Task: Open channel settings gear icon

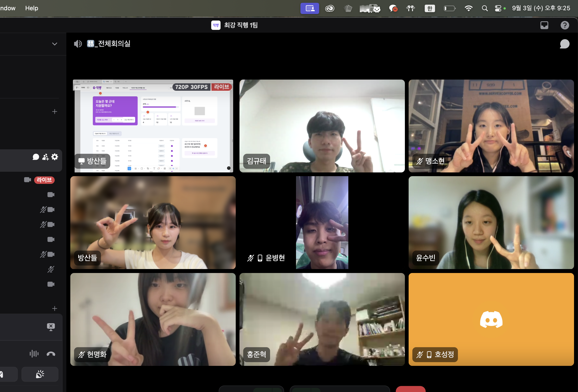Action: click(x=55, y=157)
